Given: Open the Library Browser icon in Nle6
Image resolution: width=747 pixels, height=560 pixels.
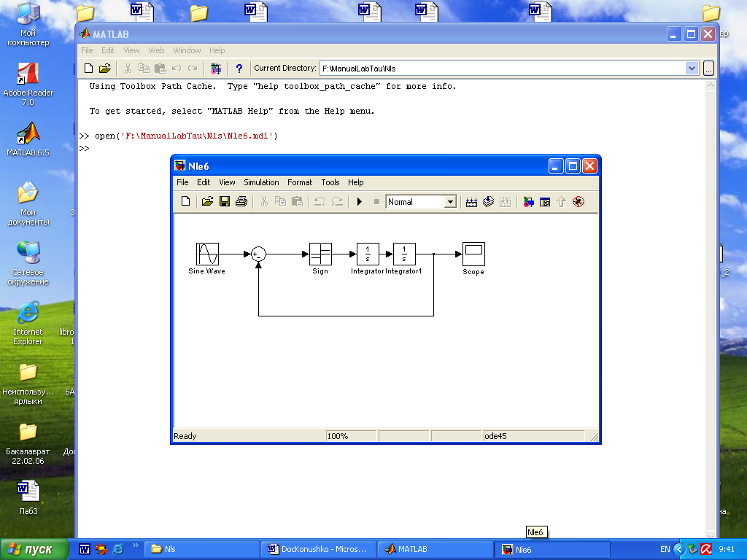Looking at the screenshot, I should (528, 202).
